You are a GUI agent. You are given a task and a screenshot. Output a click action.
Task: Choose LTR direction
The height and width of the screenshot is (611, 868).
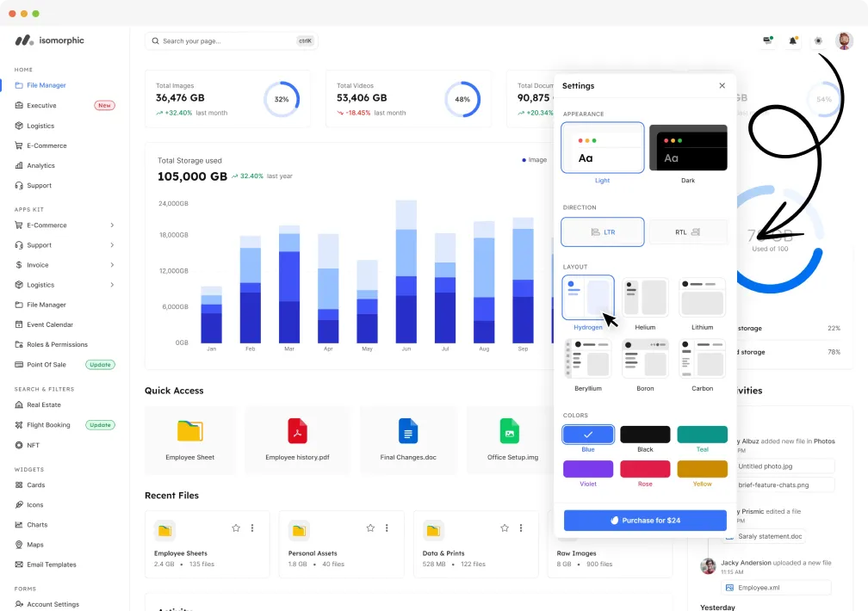[x=602, y=231]
